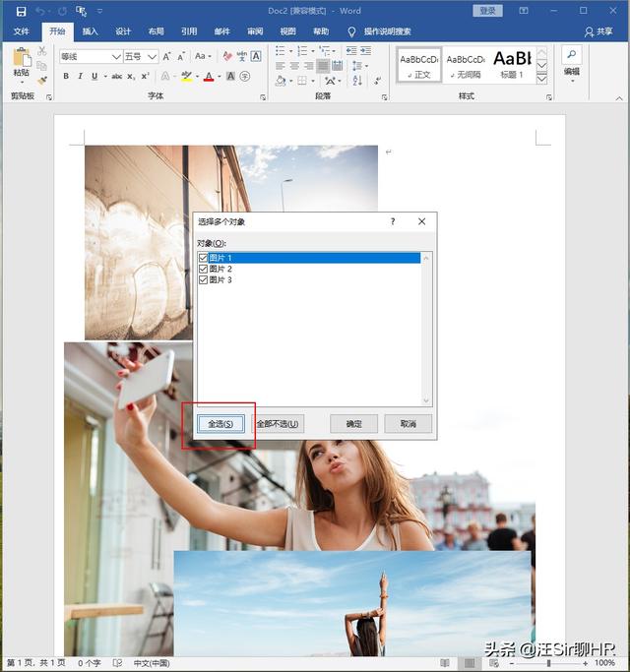Save document with the floppy disk icon
Screen dimensions: 630x672
pos(21,11)
